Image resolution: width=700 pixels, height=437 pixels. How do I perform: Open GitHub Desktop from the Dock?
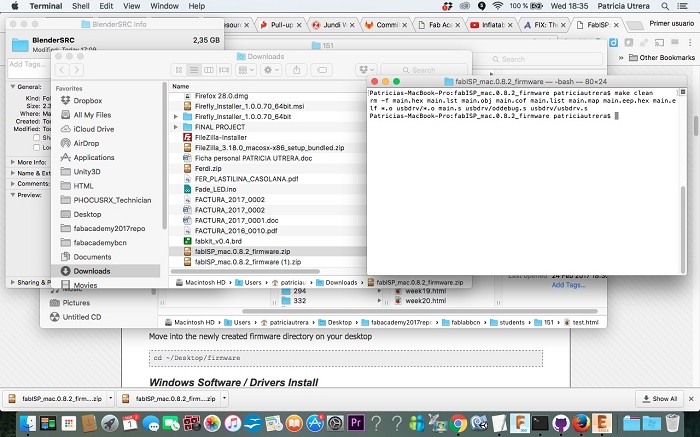561,423
